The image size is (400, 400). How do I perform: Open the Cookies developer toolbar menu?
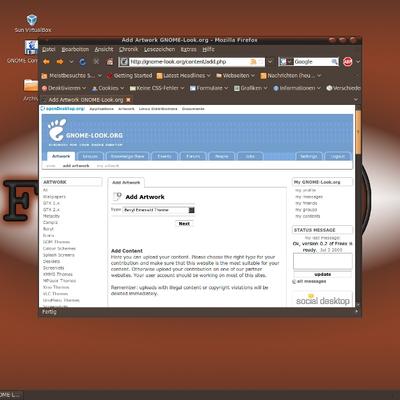point(108,88)
